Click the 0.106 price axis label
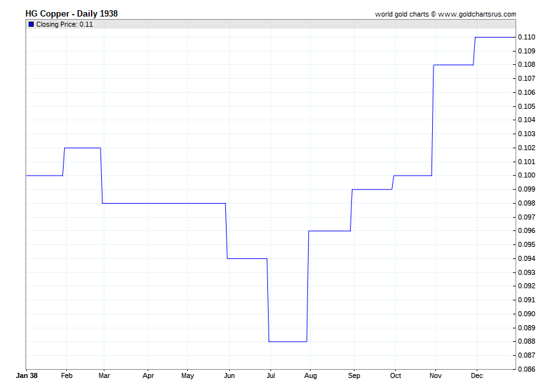The image size is (541, 392). pyautogui.click(x=526, y=92)
